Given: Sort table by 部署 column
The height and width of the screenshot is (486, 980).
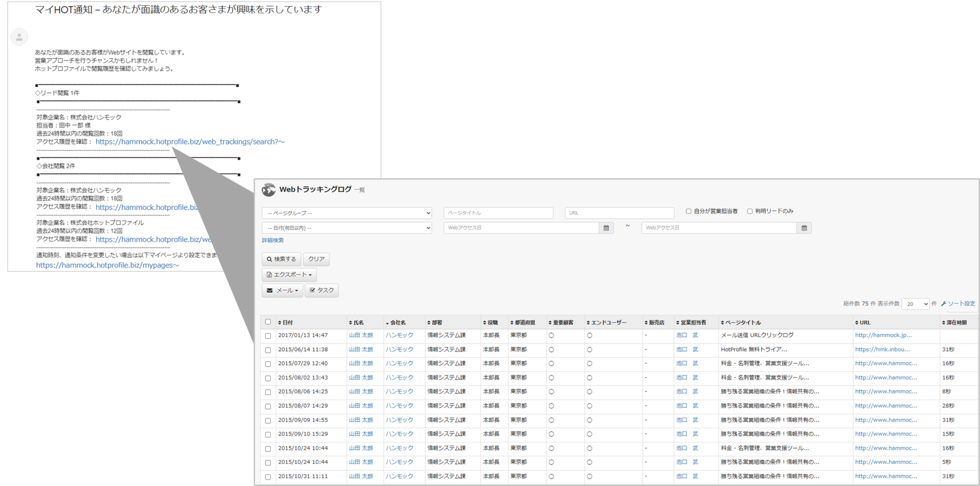Looking at the screenshot, I should [435, 323].
